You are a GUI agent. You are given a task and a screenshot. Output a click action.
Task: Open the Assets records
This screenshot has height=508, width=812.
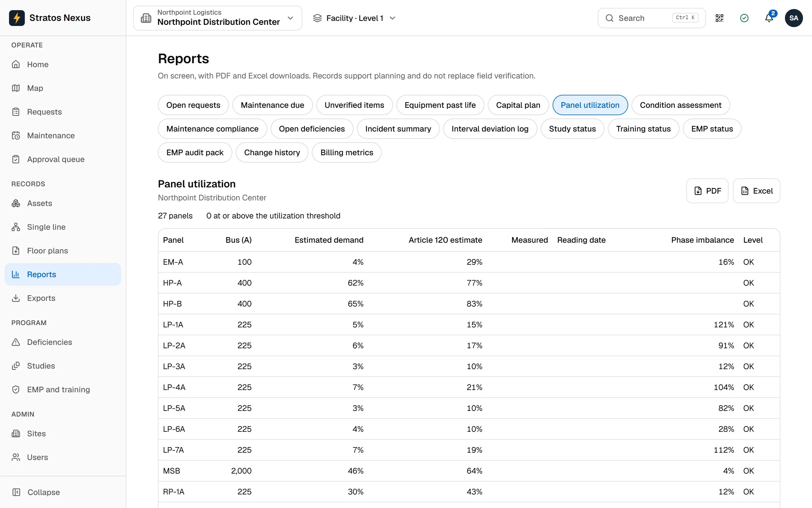pyautogui.click(x=63, y=203)
